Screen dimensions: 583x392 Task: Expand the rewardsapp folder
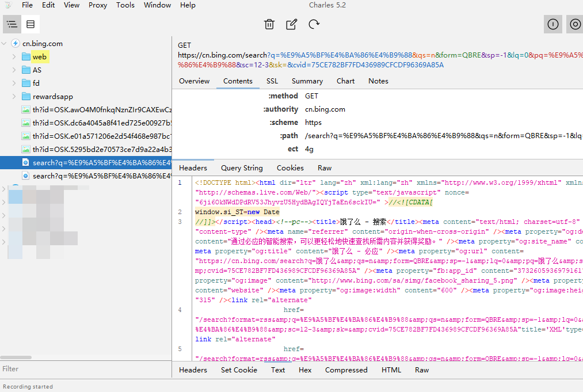click(x=14, y=96)
